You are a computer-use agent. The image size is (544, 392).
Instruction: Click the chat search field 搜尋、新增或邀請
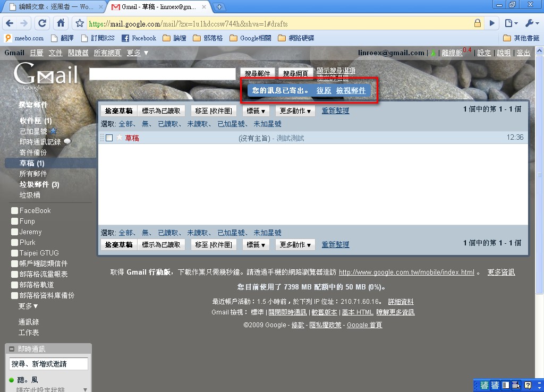(x=48, y=364)
